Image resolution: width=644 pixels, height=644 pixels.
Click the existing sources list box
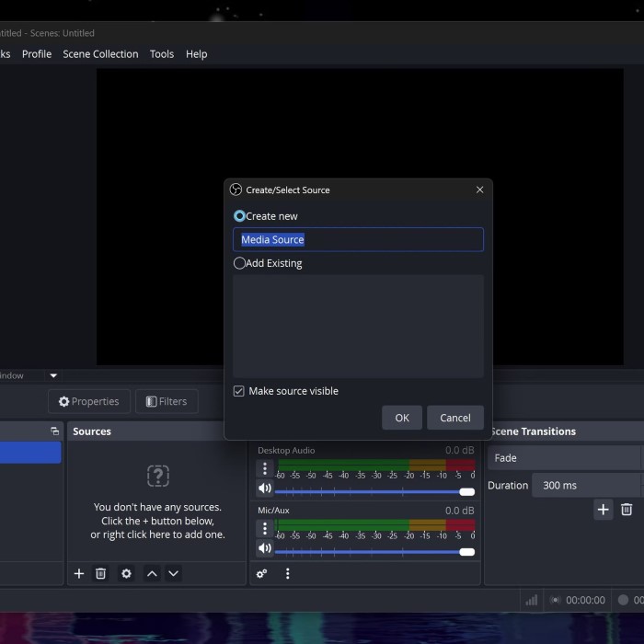point(358,326)
